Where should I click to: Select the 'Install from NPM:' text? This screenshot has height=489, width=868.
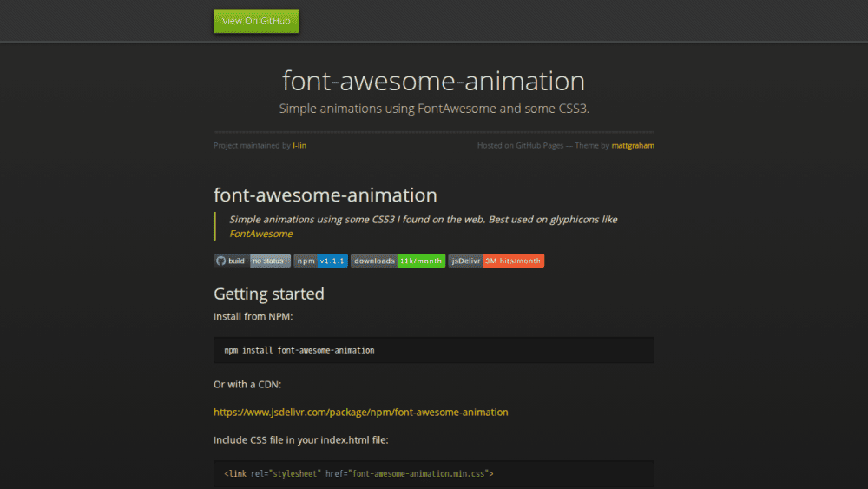click(253, 316)
